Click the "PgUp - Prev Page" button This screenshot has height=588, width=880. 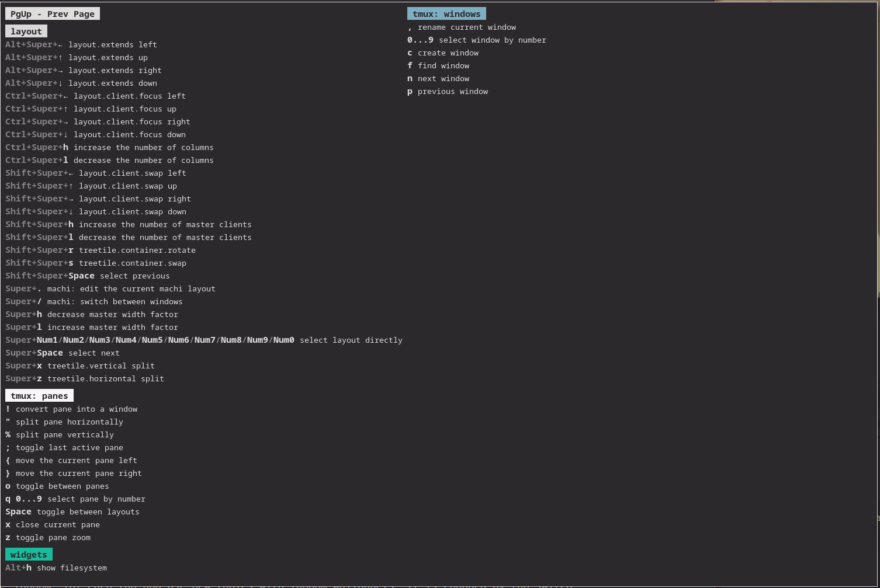52,13
